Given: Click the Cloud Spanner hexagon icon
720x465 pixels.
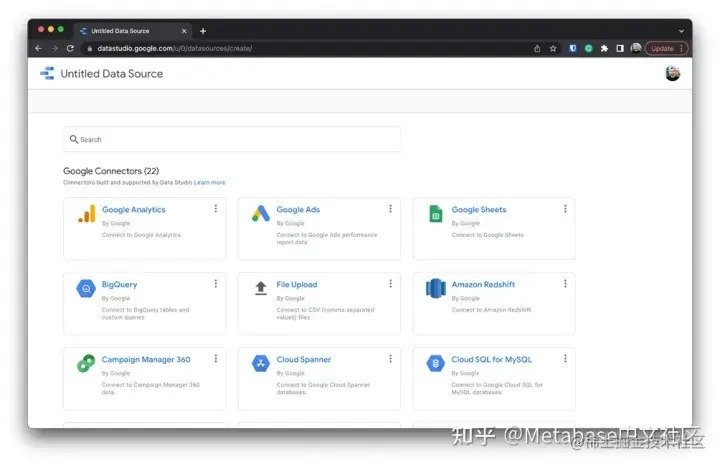Looking at the screenshot, I should coord(261,364).
